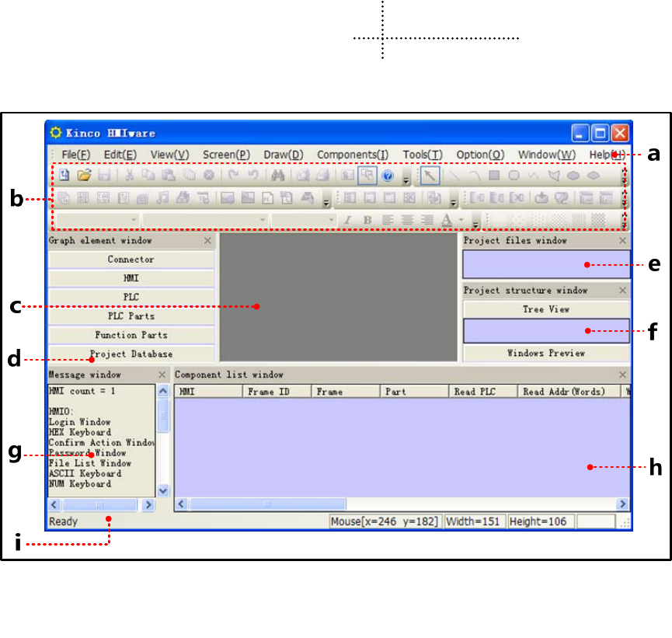672x638 pixels.
Task: Click the New project icon
Action: tap(64, 176)
